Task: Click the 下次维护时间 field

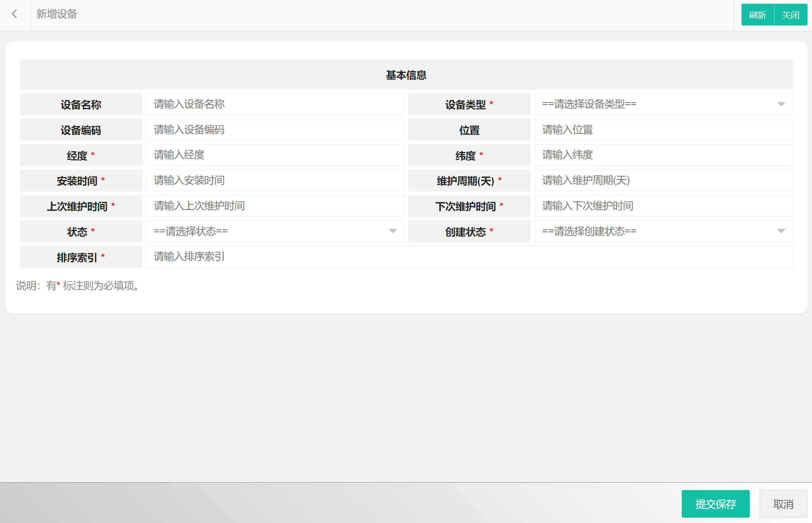Action: [x=663, y=206]
